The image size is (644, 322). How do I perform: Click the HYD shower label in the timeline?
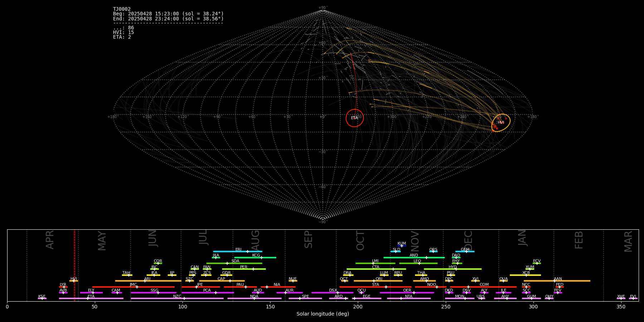pyautogui.click(x=453, y=267)
